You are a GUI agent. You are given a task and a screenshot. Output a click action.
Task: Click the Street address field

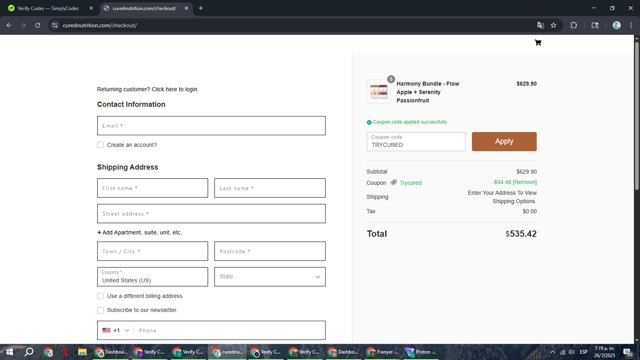click(x=211, y=213)
